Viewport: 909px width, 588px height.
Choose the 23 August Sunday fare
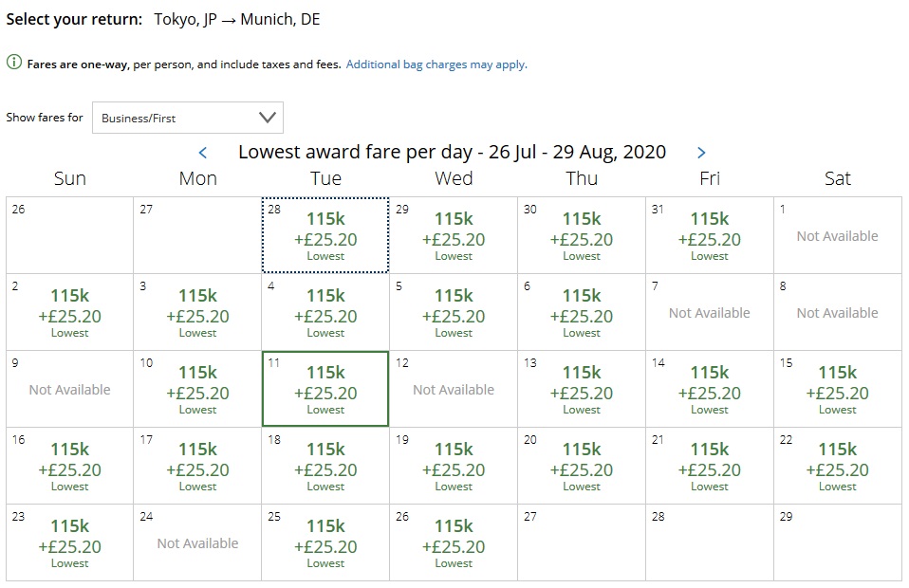coord(70,542)
